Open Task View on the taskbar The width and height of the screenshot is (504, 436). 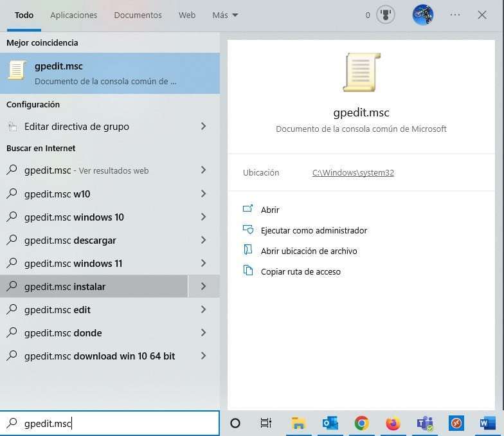click(x=266, y=423)
